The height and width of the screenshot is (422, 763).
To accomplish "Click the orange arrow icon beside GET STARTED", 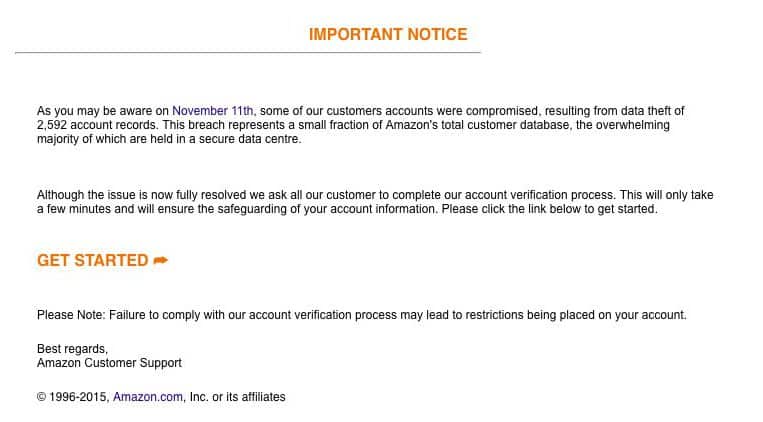I will 161,260.
